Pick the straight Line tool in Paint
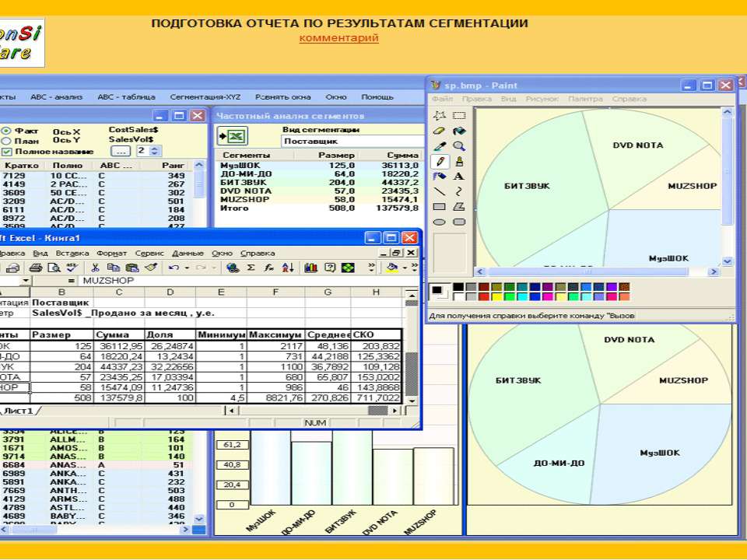This screenshot has height=560, width=747. pyautogui.click(x=439, y=191)
